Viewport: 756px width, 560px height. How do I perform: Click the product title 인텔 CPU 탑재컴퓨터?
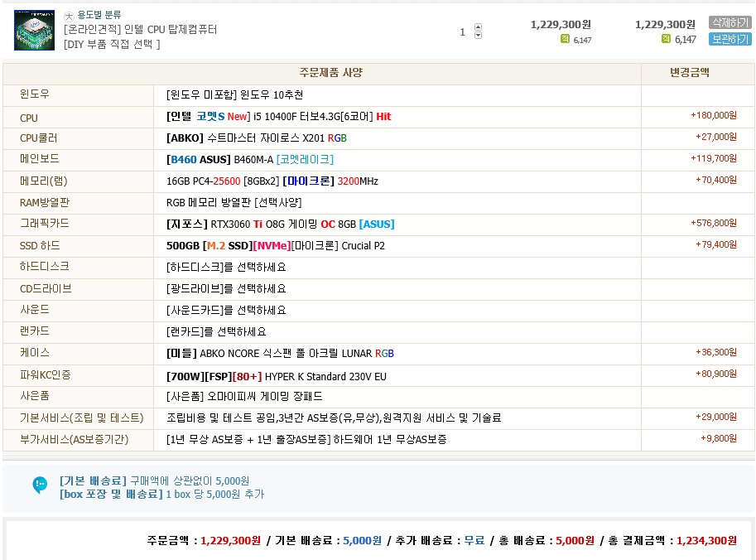[x=140, y=30]
